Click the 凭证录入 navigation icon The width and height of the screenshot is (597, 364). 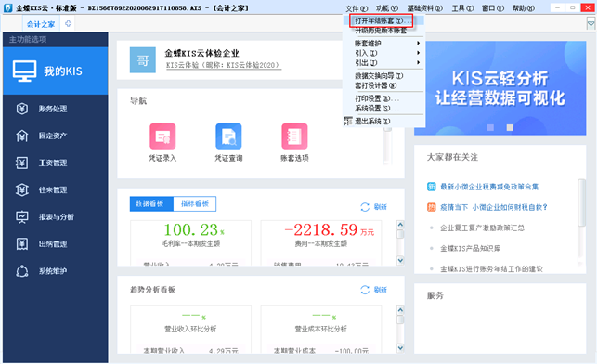[x=162, y=136]
